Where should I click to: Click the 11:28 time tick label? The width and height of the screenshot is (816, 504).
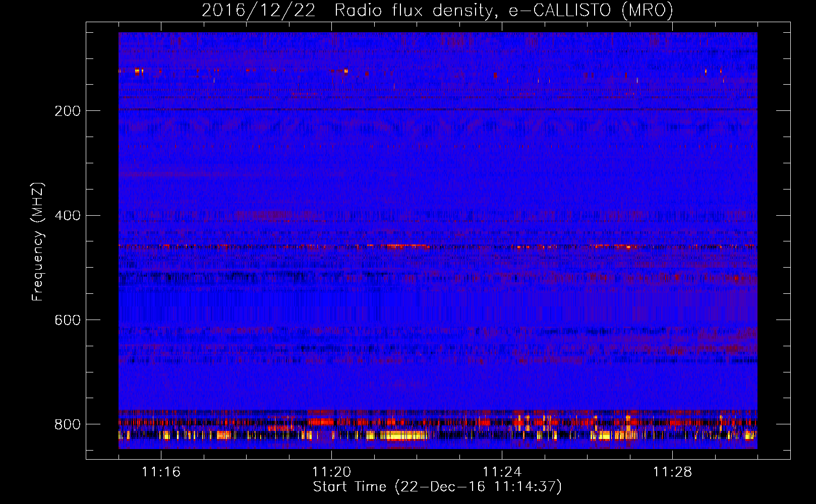(673, 472)
